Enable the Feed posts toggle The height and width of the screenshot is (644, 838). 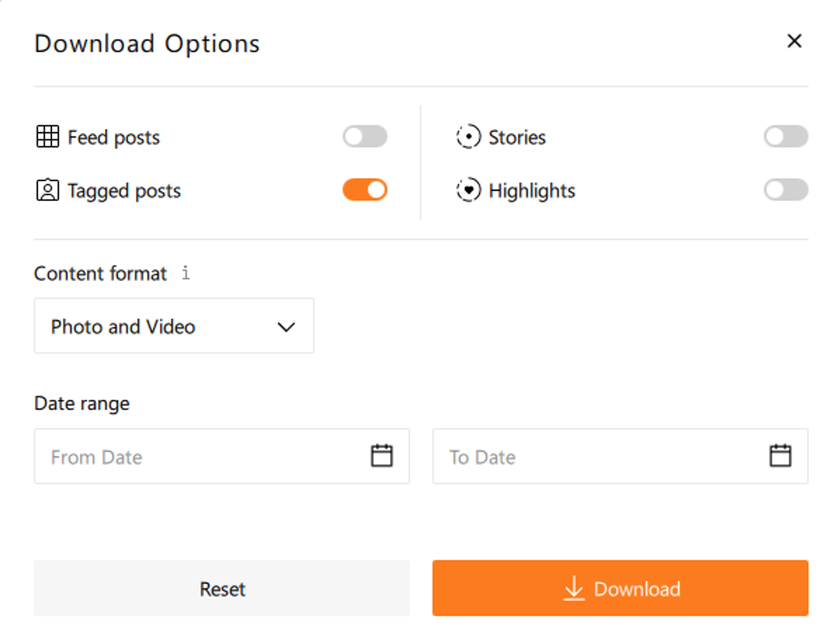point(365,137)
